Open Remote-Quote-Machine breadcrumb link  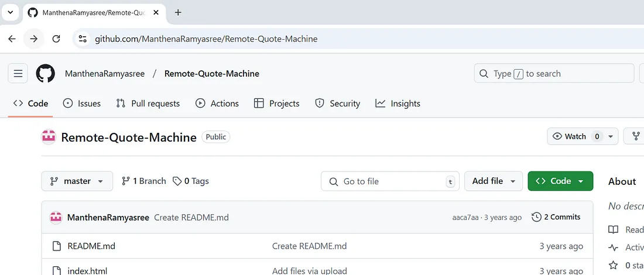pos(212,74)
